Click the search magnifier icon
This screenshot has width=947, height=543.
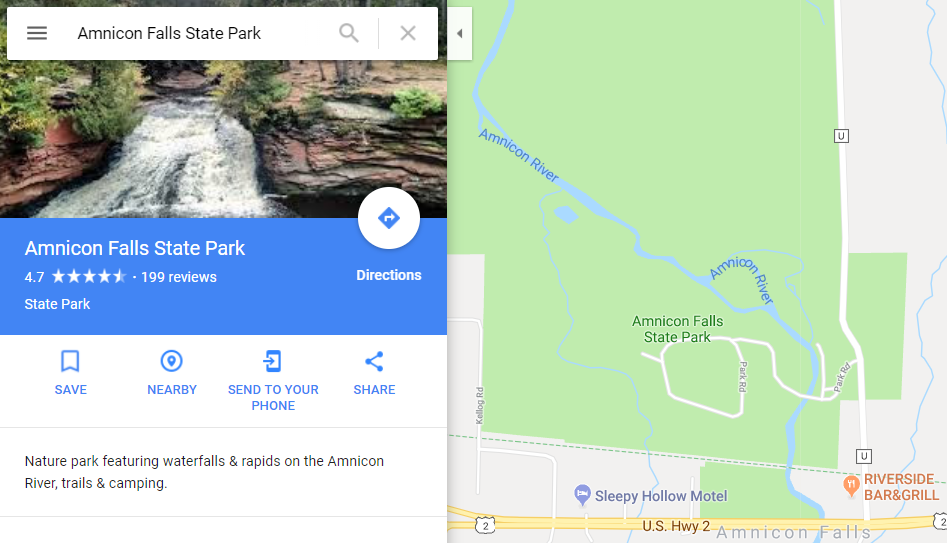click(349, 33)
